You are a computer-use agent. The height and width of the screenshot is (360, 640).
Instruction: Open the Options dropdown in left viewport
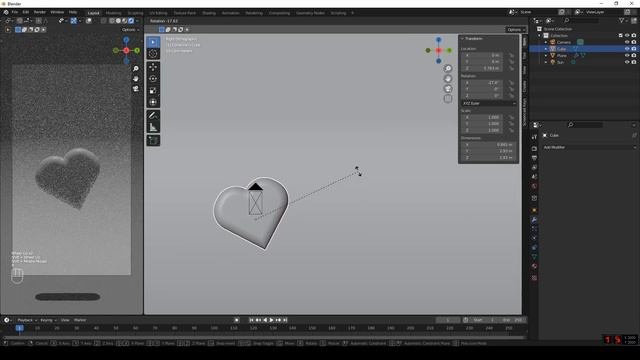pos(130,29)
